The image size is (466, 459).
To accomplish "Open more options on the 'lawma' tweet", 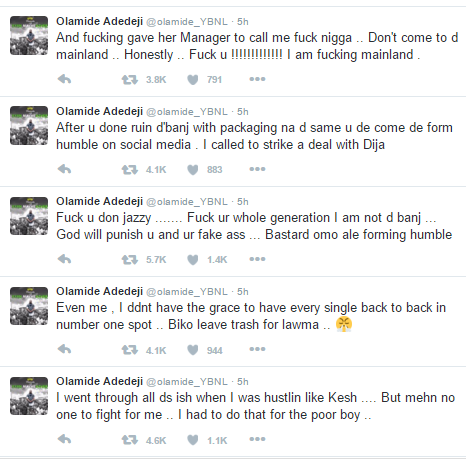I will [257, 349].
